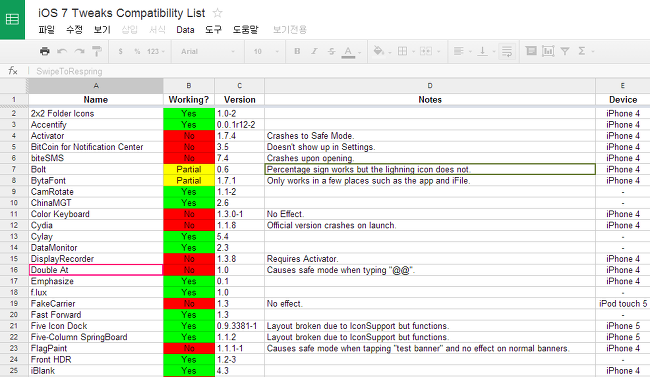Click 'Crashes to Safe Mode.' note
650x377 pixels.
pos(310,136)
